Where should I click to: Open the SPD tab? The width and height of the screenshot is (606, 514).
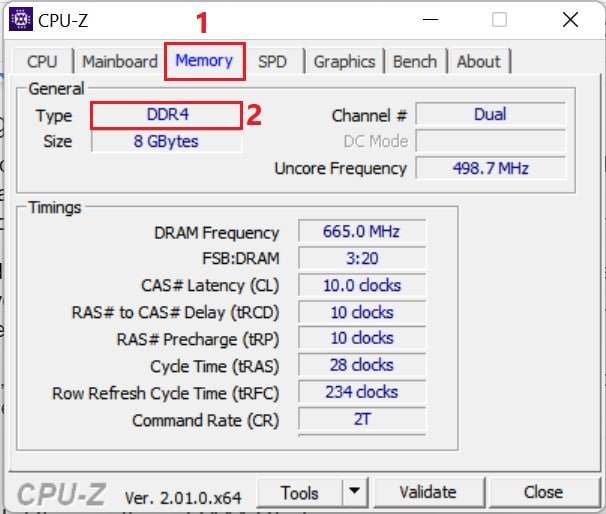272,61
